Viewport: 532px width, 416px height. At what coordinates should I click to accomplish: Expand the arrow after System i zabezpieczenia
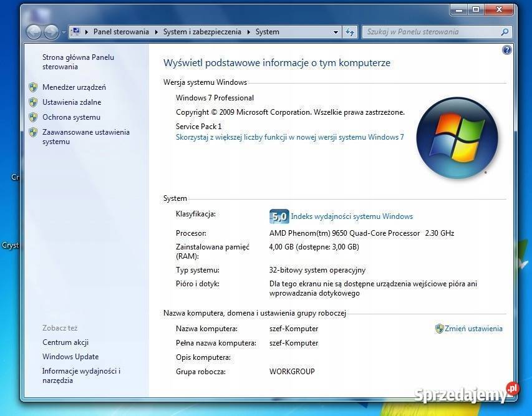[248, 32]
